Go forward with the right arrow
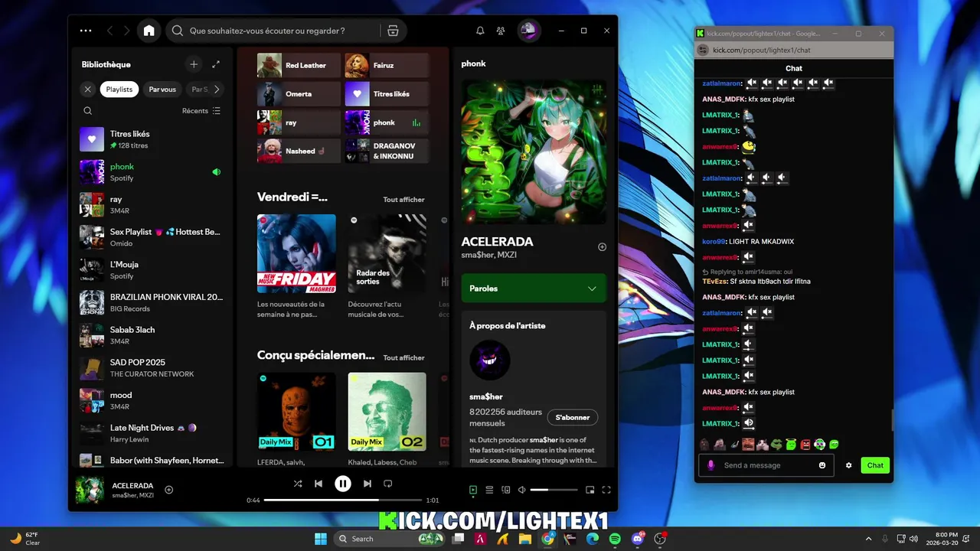The width and height of the screenshot is (980, 551). click(x=127, y=31)
